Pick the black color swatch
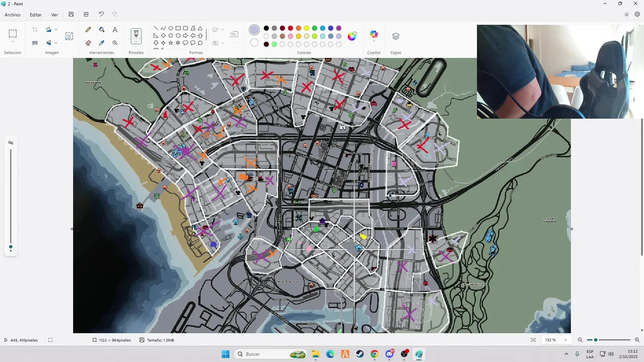The width and height of the screenshot is (644, 362). click(266, 28)
